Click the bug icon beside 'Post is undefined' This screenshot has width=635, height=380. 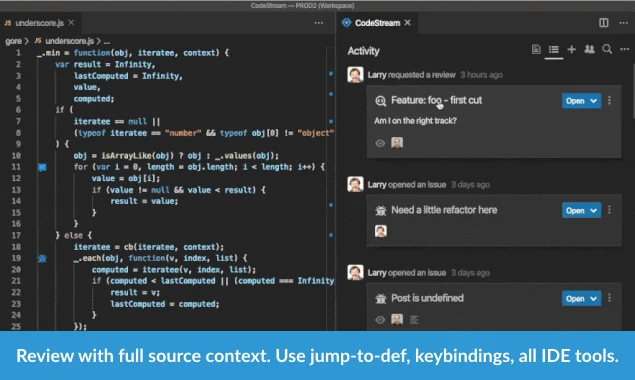[x=380, y=299]
